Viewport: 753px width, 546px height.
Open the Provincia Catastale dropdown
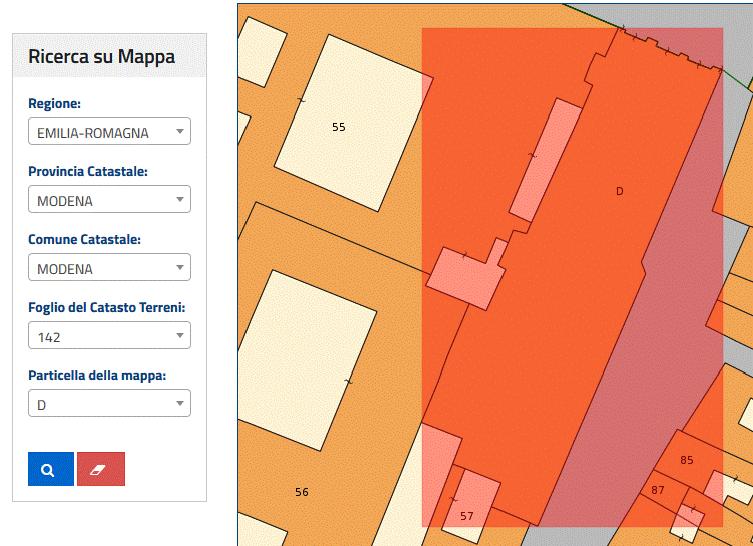[x=109, y=199]
